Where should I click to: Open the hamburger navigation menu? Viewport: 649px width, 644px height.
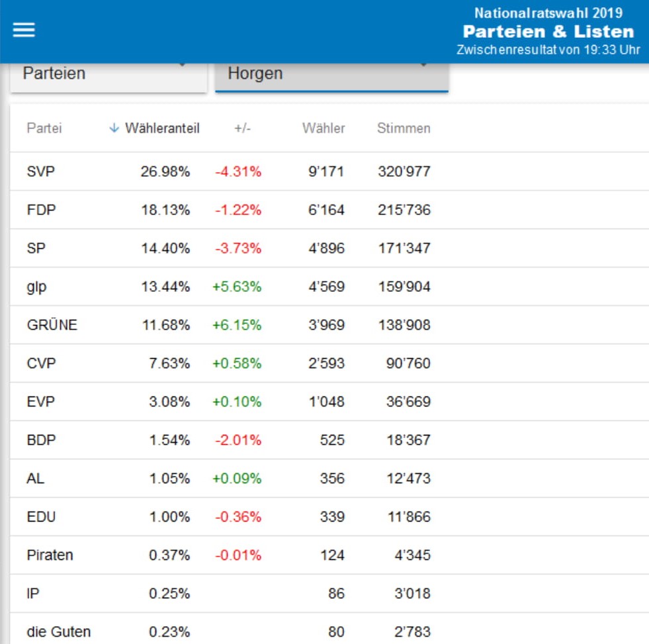pyautogui.click(x=24, y=30)
